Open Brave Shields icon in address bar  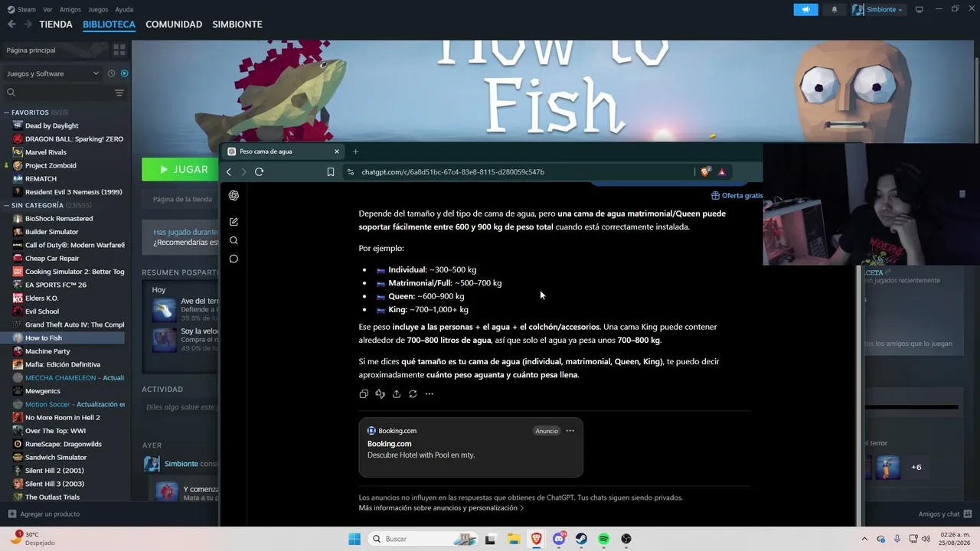tap(705, 172)
